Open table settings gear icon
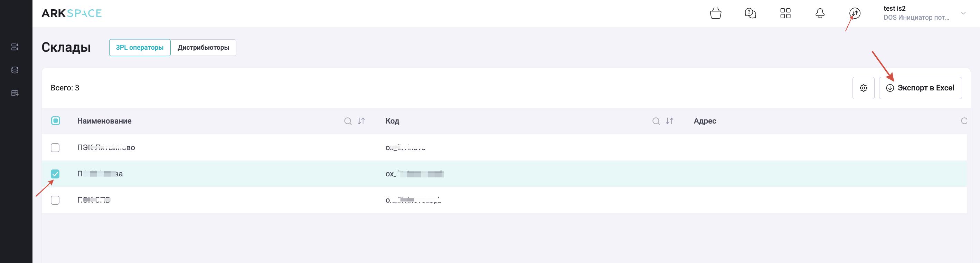The image size is (980, 263). pyautogui.click(x=863, y=88)
